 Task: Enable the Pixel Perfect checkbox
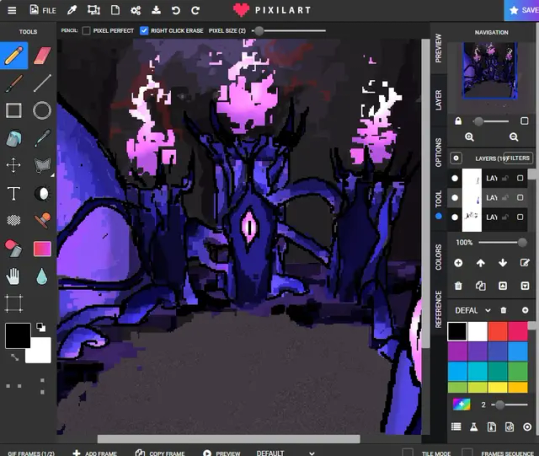(86, 31)
